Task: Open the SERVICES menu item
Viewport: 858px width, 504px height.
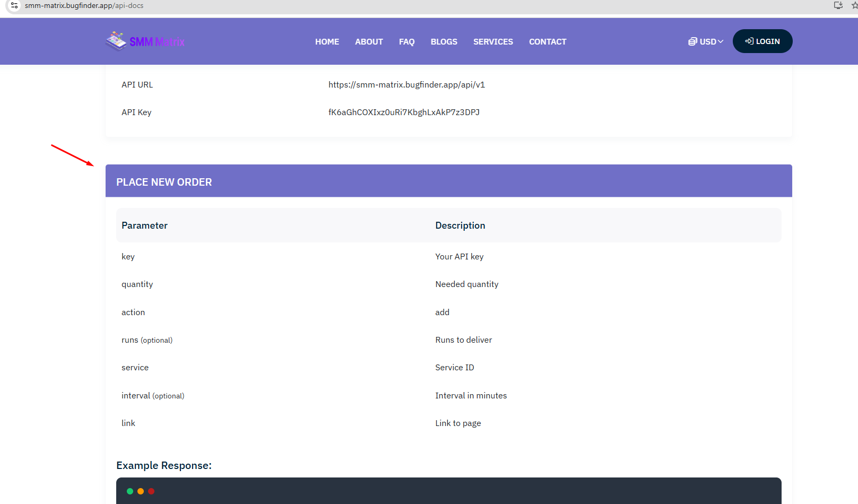Action: pos(493,41)
